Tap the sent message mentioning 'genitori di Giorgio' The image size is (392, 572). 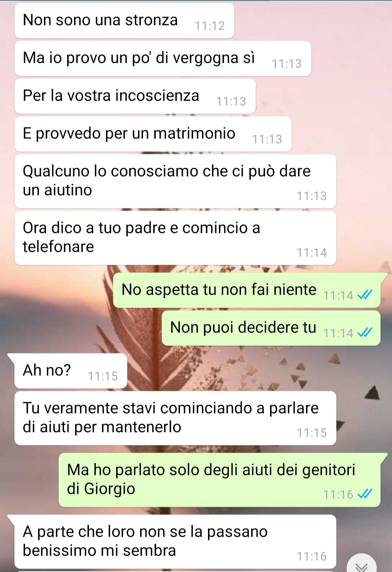(220, 480)
